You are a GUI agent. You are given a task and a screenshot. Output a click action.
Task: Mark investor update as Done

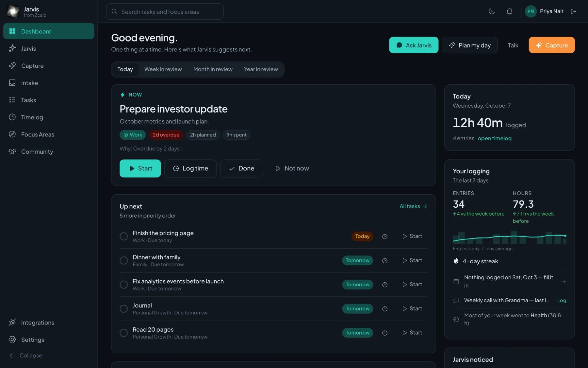(x=241, y=168)
